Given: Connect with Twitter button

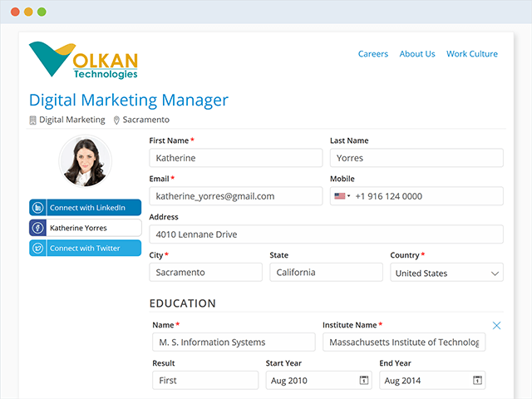Looking at the screenshot, I should (x=85, y=248).
